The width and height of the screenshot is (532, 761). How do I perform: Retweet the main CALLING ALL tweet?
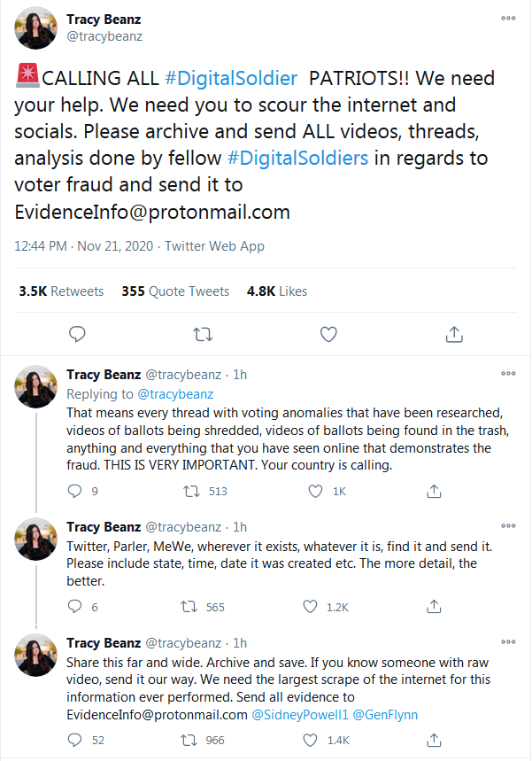click(203, 334)
